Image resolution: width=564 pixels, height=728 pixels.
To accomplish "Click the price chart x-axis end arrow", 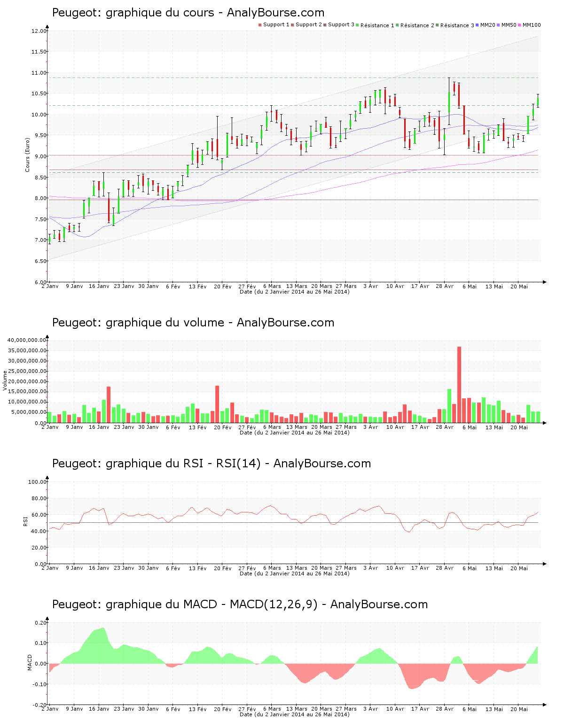I will pos(545,282).
